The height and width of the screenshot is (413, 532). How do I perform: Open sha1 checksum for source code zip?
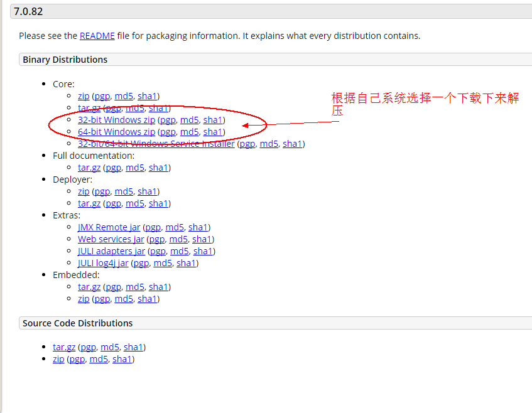coord(122,359)
